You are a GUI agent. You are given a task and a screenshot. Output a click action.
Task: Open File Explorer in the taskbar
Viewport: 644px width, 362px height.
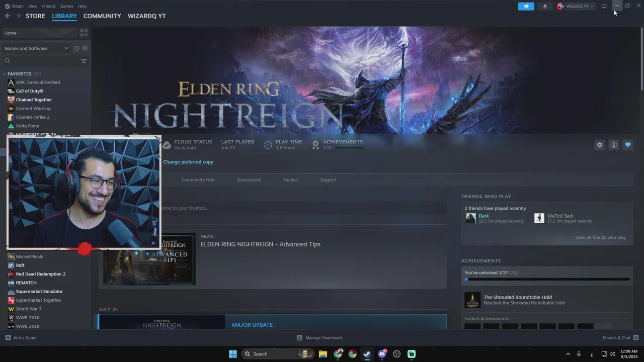[x=323, y=354]
